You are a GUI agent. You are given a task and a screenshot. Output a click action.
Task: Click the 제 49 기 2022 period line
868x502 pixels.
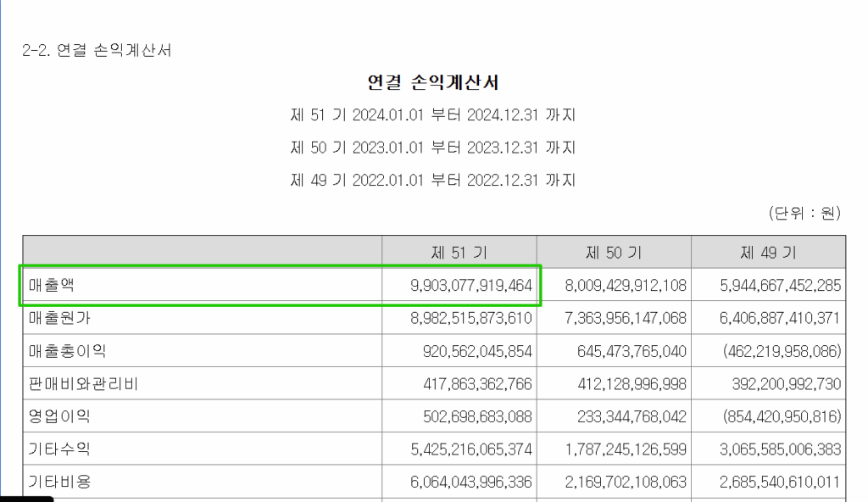tap(433, 180)
